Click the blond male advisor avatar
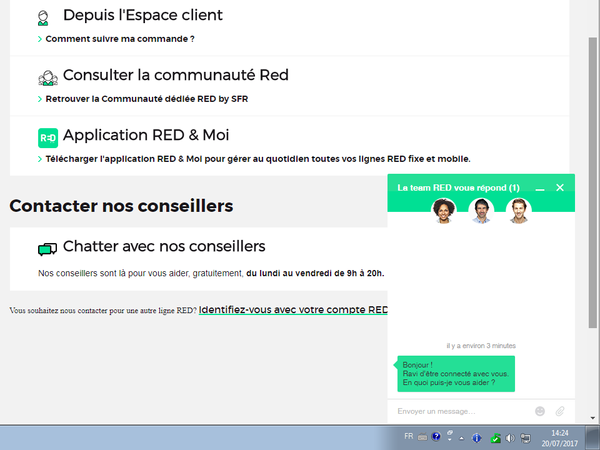Image resolution: width=600 pixels, height=450 pixels. (x=518, y=210)
